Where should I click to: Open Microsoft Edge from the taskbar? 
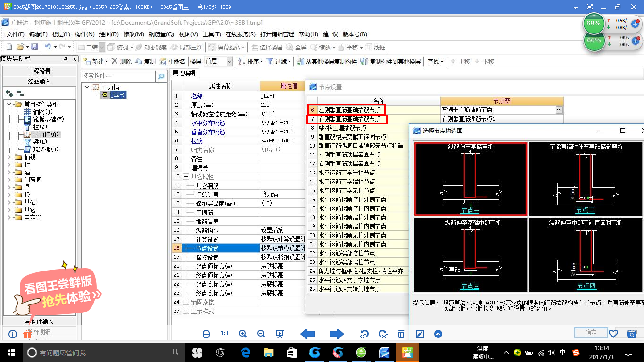click(x=246, y=352)
